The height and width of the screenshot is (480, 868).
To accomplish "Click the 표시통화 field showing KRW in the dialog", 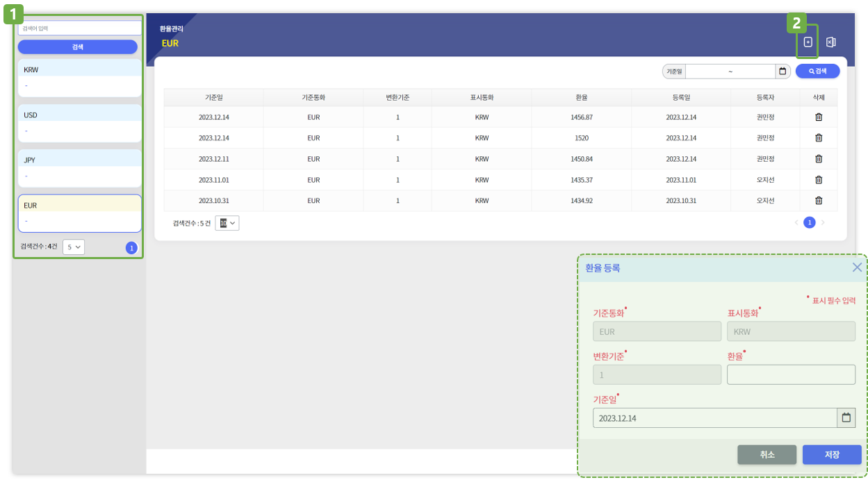I will click(x=791, y=331).
